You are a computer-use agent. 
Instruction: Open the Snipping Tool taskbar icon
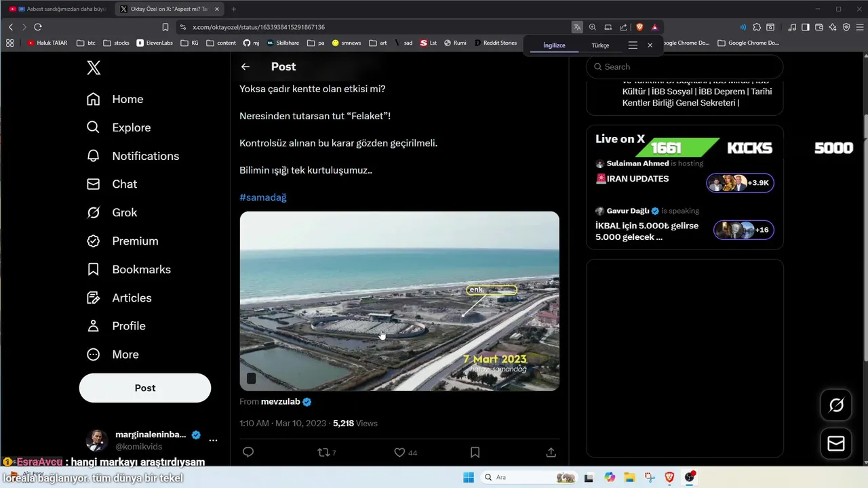[650, 477]
